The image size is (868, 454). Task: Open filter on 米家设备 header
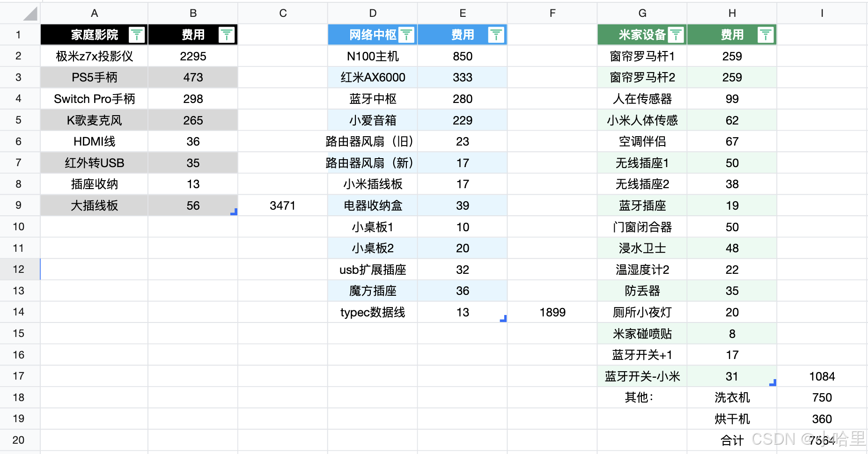[x=676, y=35]
